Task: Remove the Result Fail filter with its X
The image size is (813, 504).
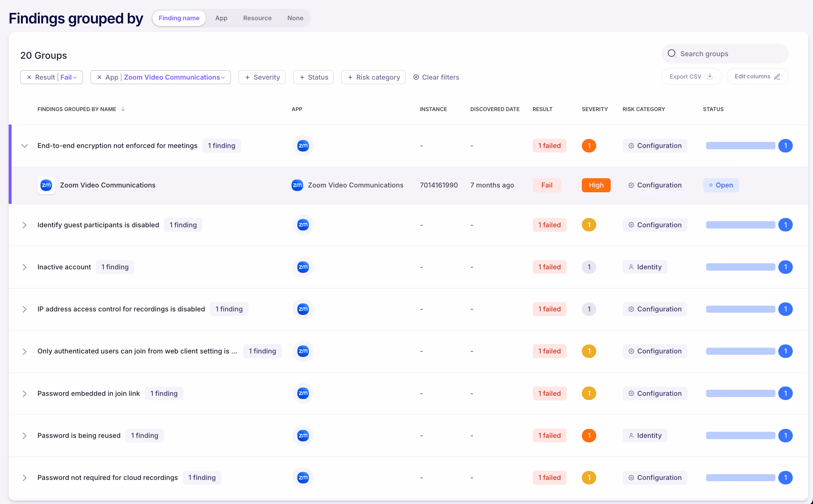Action: [29, 77]
